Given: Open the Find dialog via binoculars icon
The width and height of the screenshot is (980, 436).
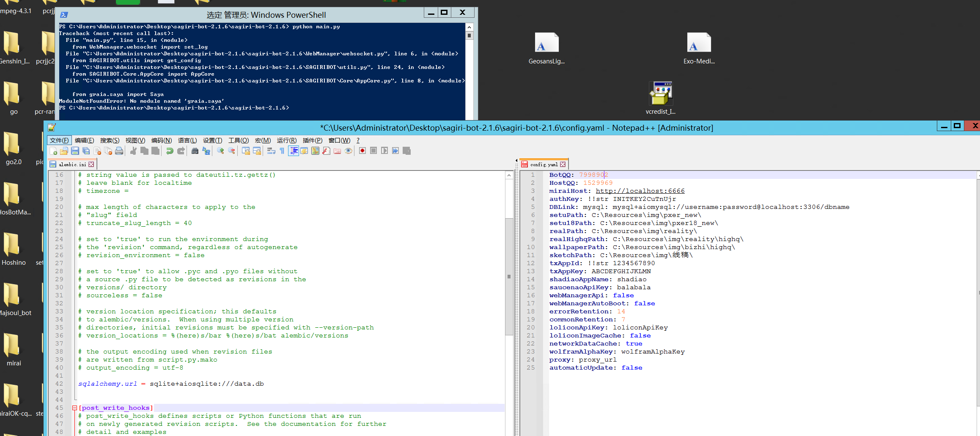Looking at the screenshot, I should pos(195,151).
